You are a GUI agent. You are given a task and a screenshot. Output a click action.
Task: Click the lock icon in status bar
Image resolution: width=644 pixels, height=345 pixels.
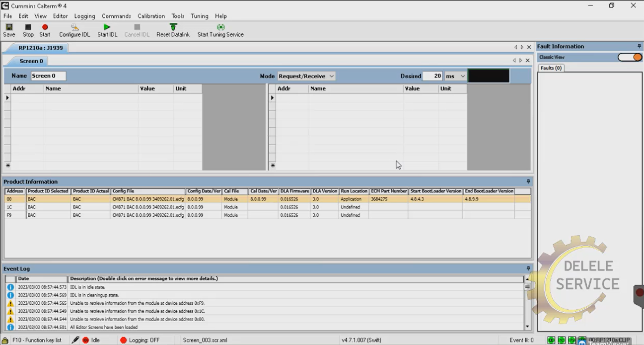(x=5, y=340)
